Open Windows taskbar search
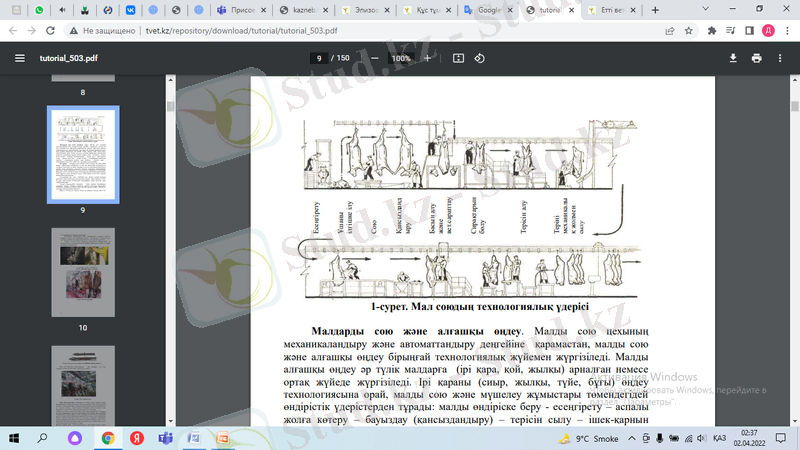 [43, 438]
